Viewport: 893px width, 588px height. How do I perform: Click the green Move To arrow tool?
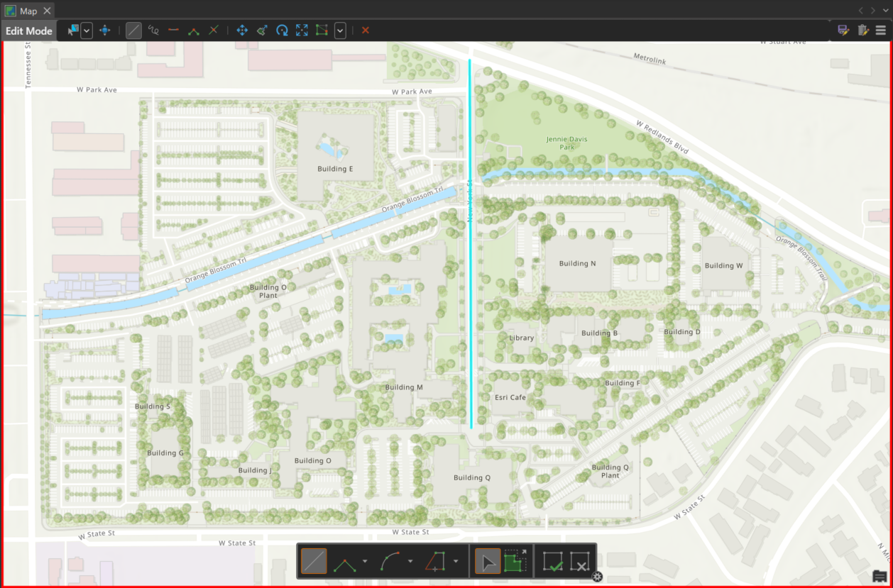262,30
